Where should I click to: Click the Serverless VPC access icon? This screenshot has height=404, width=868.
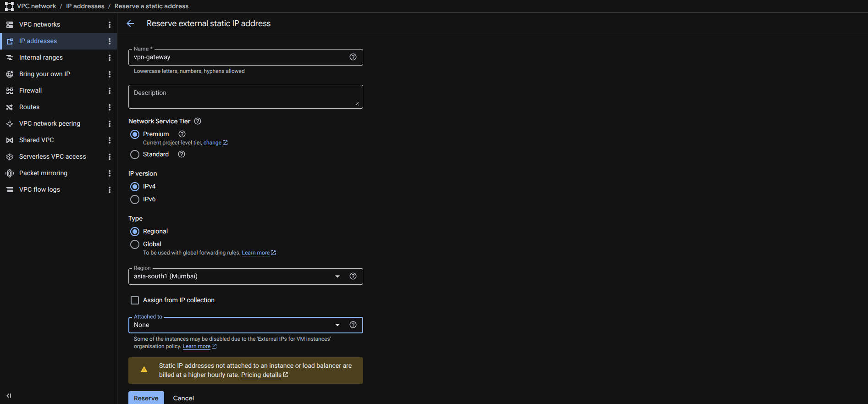pos(10,157)
